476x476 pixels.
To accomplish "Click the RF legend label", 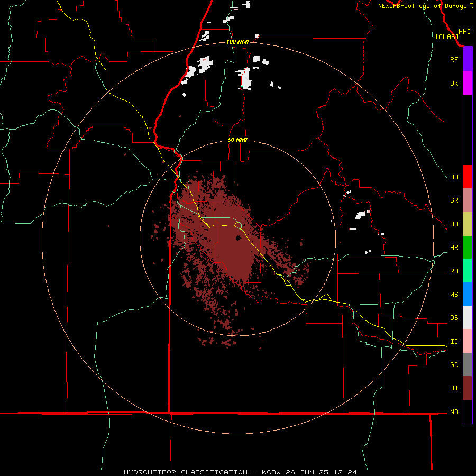I will (x=454, y=59).
